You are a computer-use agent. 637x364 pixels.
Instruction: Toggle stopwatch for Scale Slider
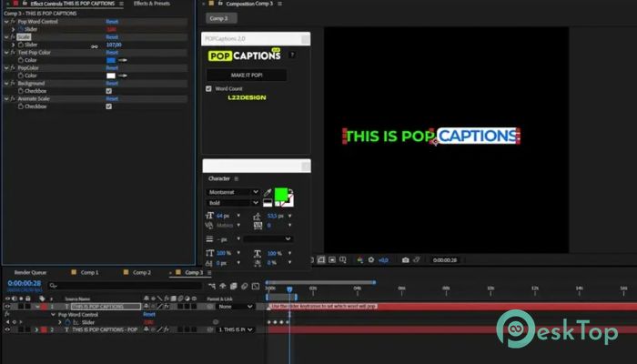point(21,45)
